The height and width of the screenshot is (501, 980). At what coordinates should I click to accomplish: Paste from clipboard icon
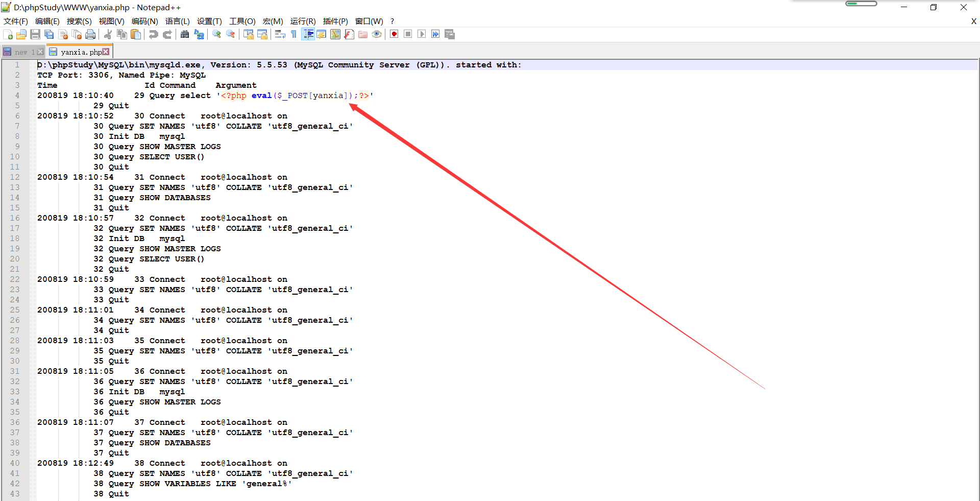[x=136, y=34]
